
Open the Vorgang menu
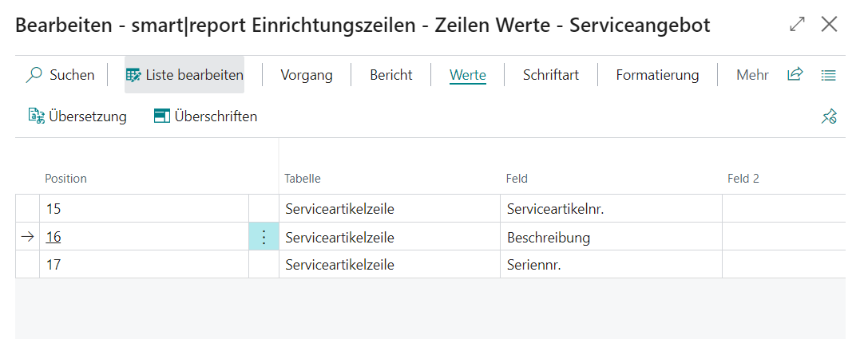pos(306,75)
